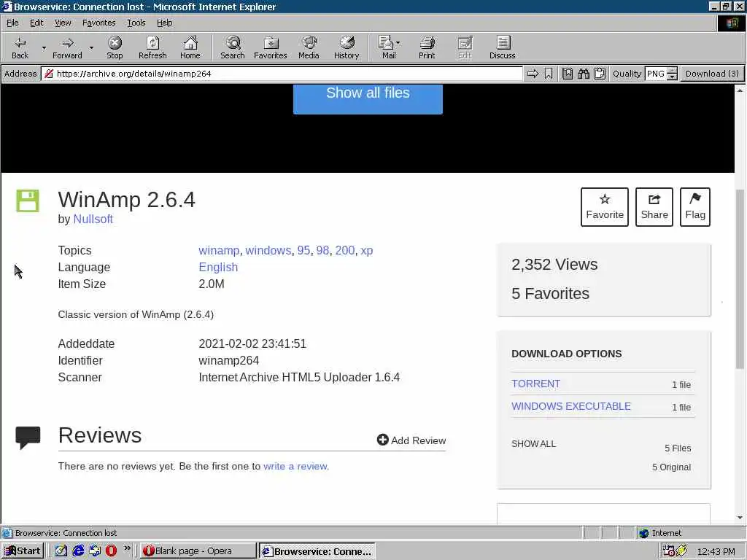Screen dimensions: 747x560
Task: Open the Tools menu
Action: (x=136, y=23)
